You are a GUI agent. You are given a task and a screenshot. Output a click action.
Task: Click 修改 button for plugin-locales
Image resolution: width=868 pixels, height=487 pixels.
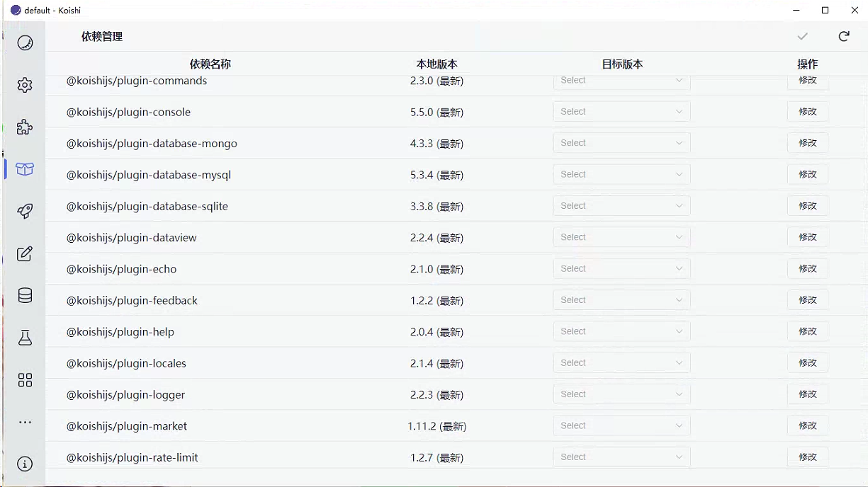[x=808, y=362]
